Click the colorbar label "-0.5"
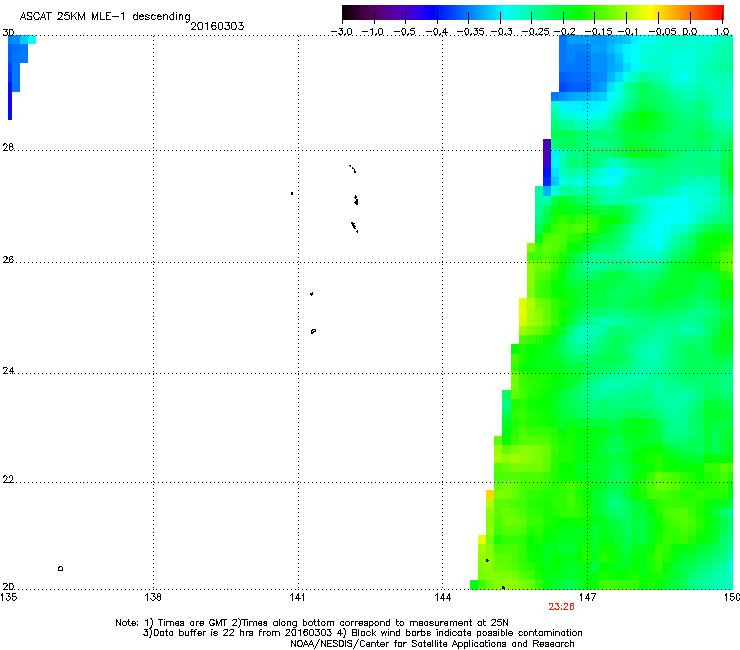Image resolution: width=740 pixels, height=650 pixels. 404,32
